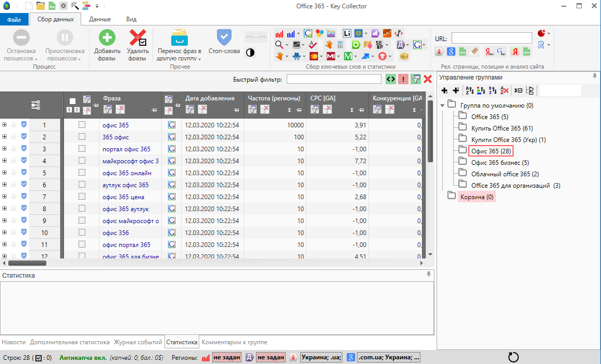Tick the checkbox for 'офис 365 цена'
The height and width of the screenshot is (364, 601).
[x=82, y=196]
